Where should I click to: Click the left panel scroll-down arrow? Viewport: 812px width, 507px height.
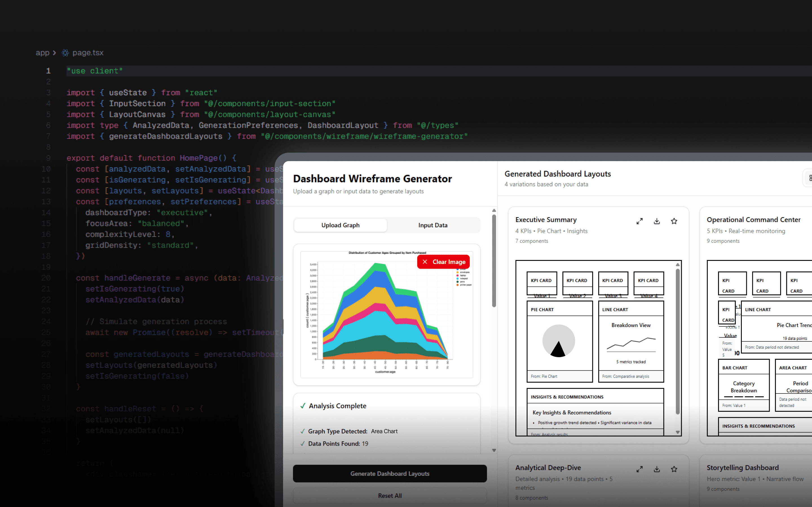pos(494,450)
